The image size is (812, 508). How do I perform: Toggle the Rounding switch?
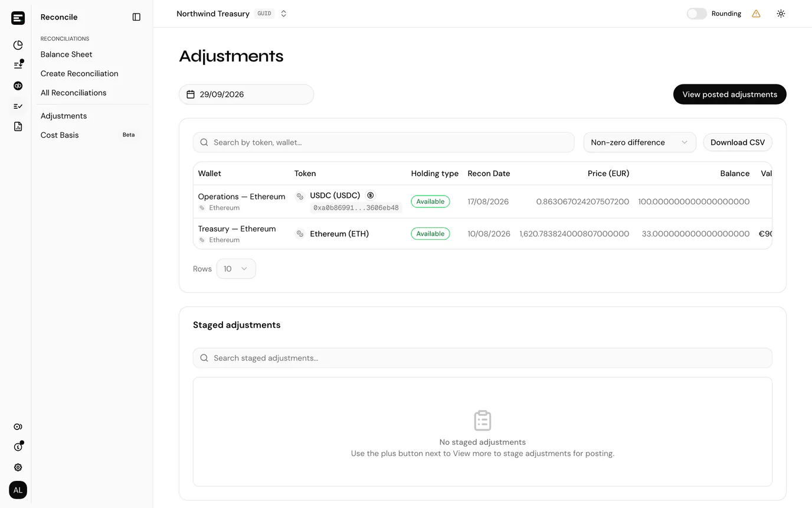click(x=696, y=14)
